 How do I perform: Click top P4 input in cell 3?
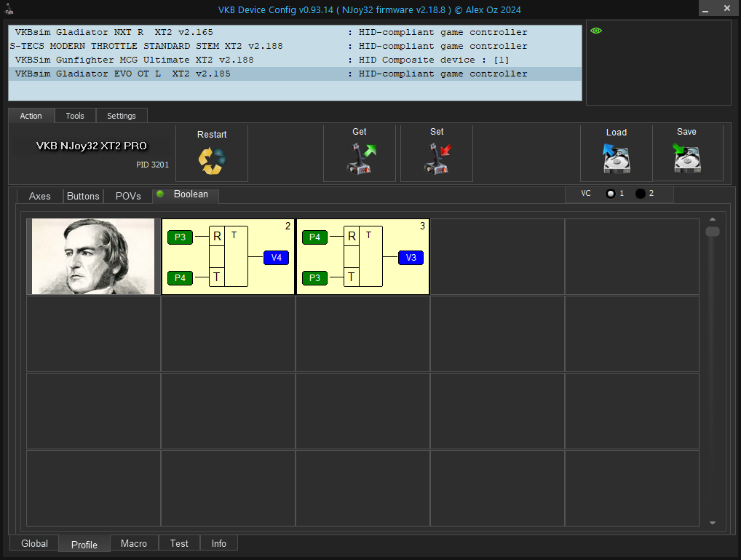click(314, 237)
